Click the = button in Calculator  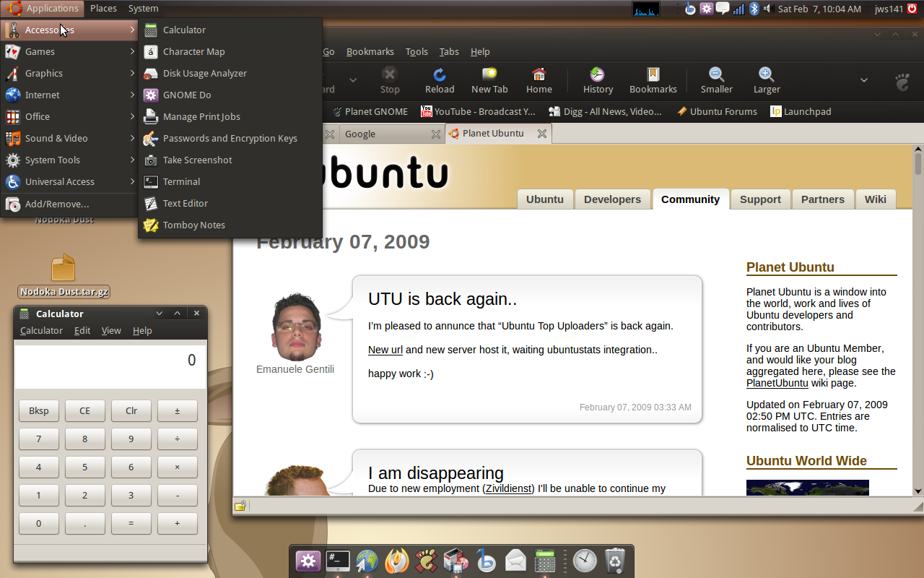click(x=131, y=524)
